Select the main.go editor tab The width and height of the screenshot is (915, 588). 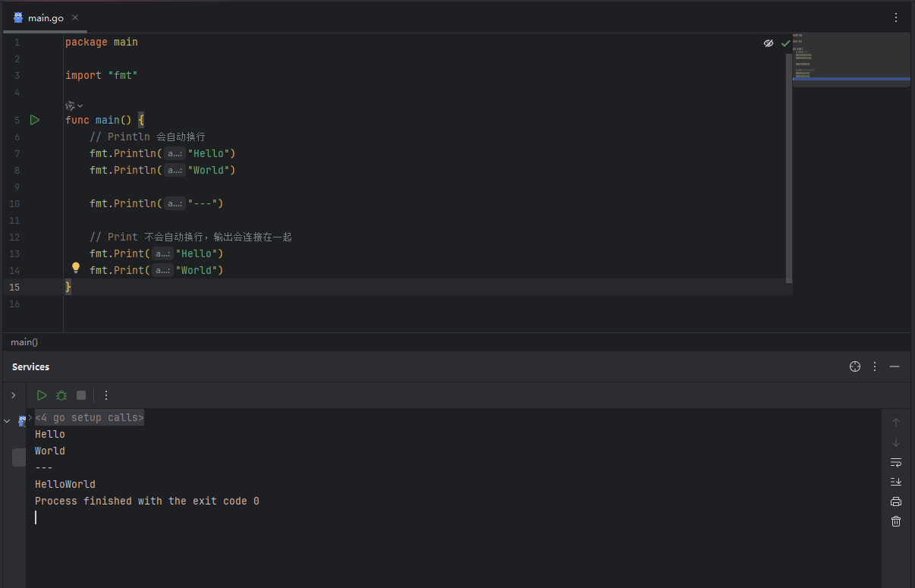click(46, 17)
